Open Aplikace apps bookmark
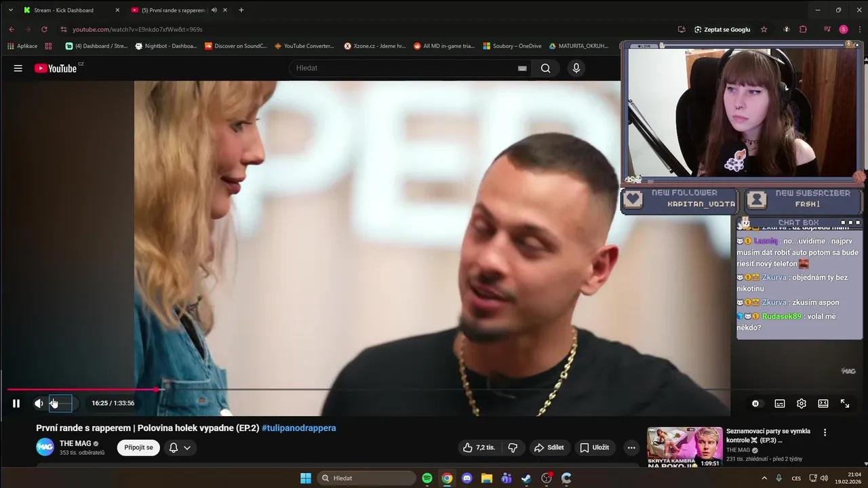868x488 pixels. (x=22, y=46)
